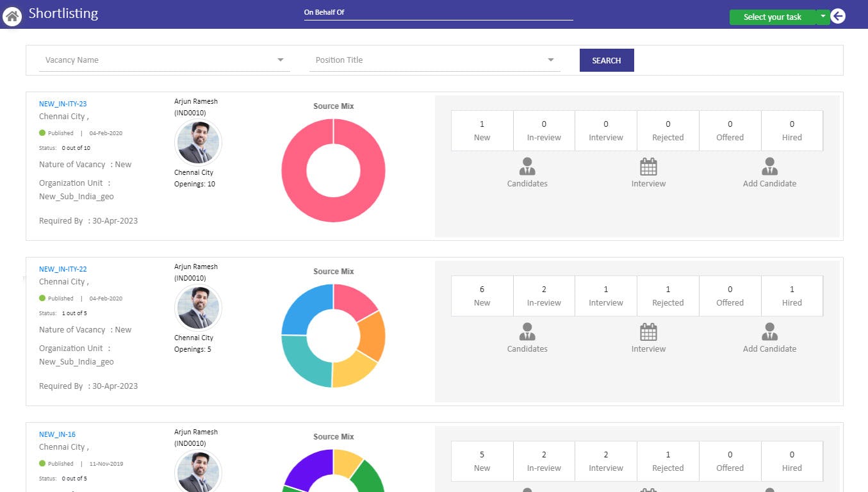Open New count tile showing 6
Viewport: 868px width, 492px height.
pos(482,296)
